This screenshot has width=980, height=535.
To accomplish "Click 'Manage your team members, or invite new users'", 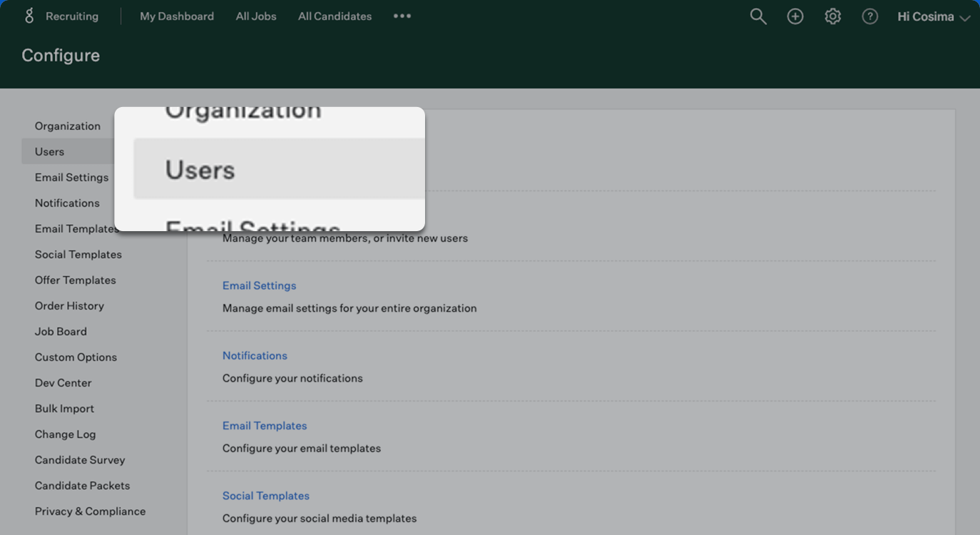I will [345, 238].
